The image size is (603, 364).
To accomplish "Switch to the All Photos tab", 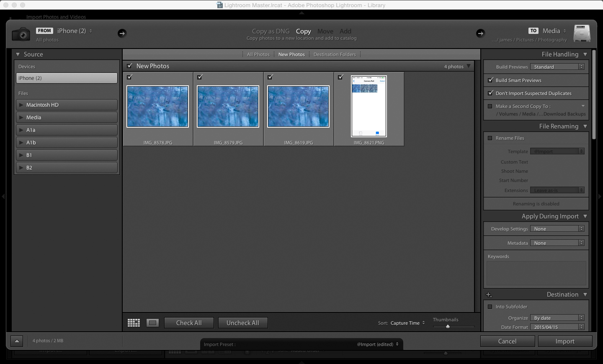I will pyautogui.click(x=258, y=54).
